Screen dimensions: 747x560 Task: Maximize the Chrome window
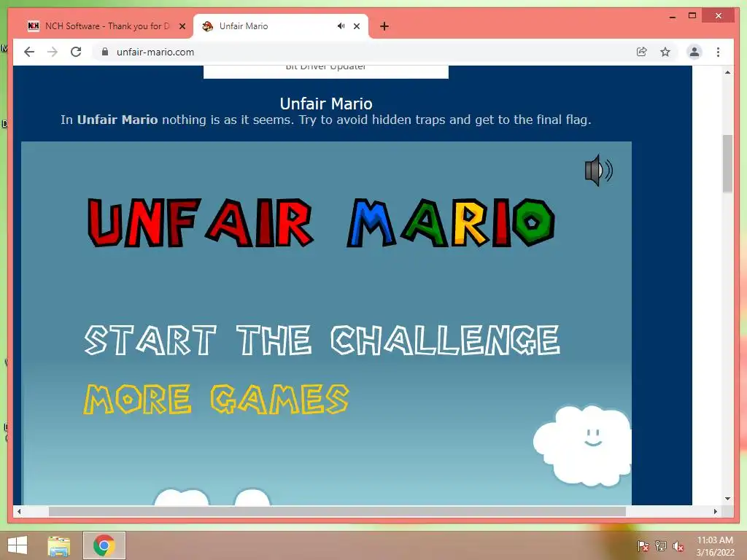pos(692,16)
